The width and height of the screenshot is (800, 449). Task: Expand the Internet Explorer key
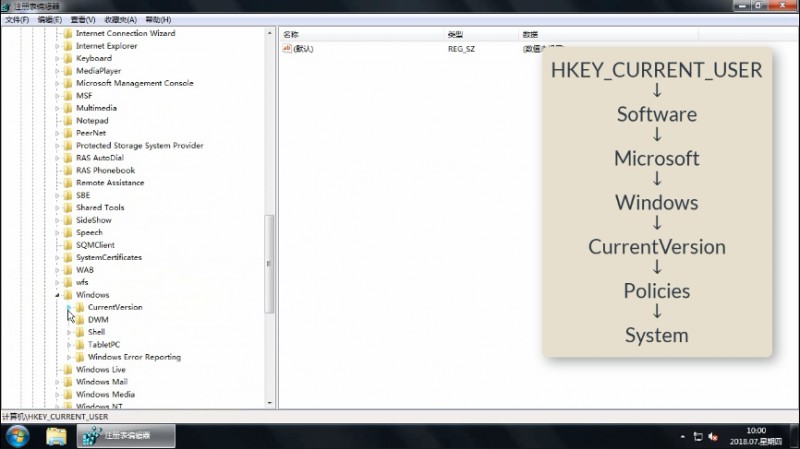pos(57,46)
